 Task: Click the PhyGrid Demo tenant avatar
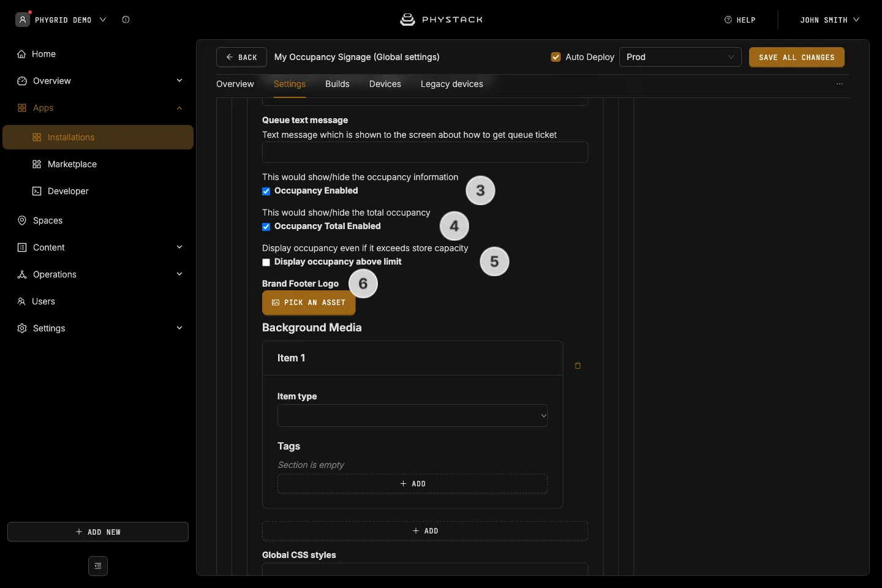click(23, 20)
